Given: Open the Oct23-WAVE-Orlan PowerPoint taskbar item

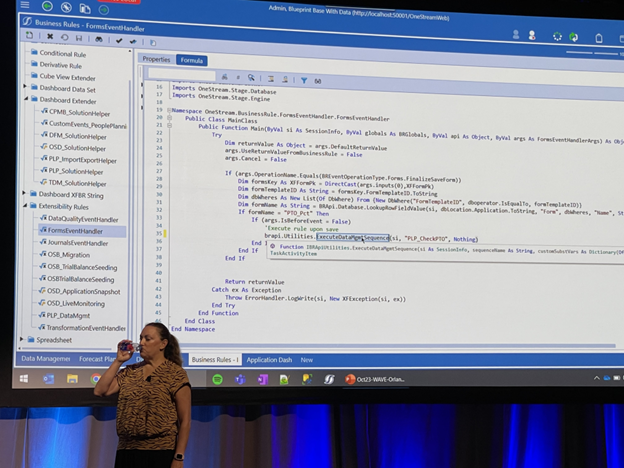Looking at the screenshot, I should click(x=374, y=379).
